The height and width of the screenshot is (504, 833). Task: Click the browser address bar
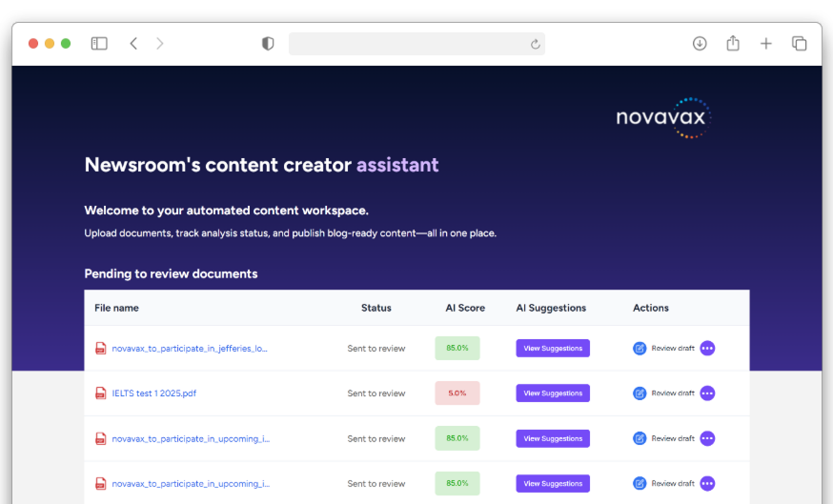point(410,44)
